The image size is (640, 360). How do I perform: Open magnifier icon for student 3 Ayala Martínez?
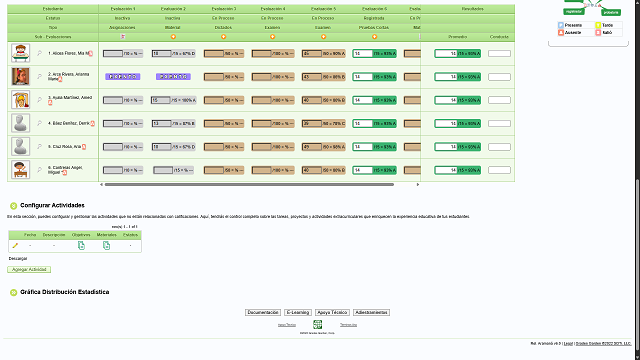[39, 100]
